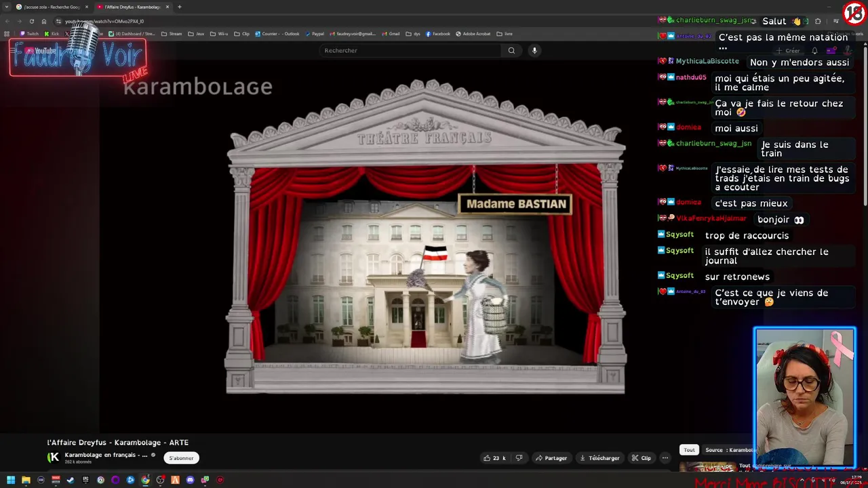This screenshot has width=868, height=488.
Task: Open the Twitch bookmark
Action: tap(29, 34)
